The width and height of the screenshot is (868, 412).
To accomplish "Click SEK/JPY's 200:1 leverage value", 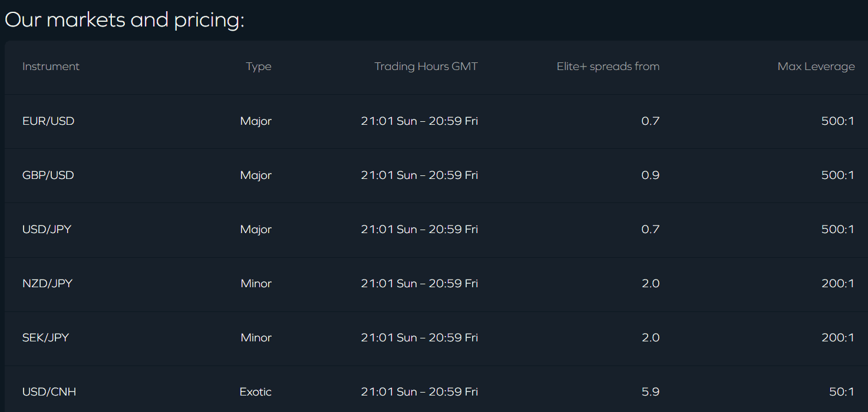I will point(837,338).
